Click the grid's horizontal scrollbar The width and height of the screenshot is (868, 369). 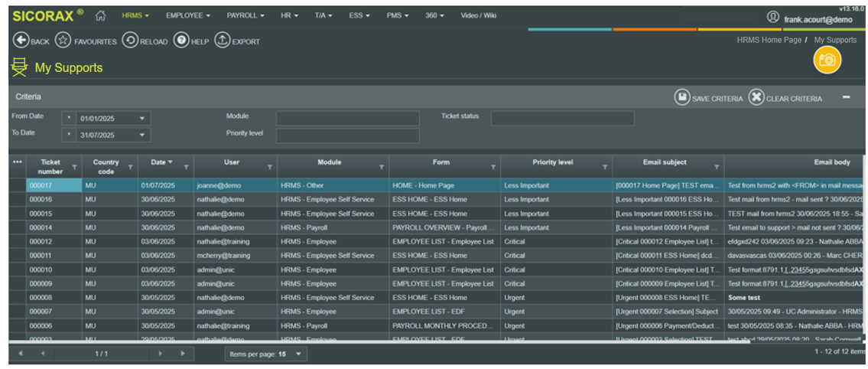pos(379,342)
